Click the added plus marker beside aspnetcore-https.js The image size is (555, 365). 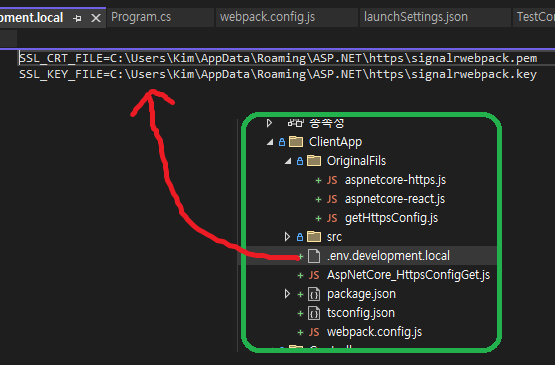pyautogui.click(x=318, y=181)
